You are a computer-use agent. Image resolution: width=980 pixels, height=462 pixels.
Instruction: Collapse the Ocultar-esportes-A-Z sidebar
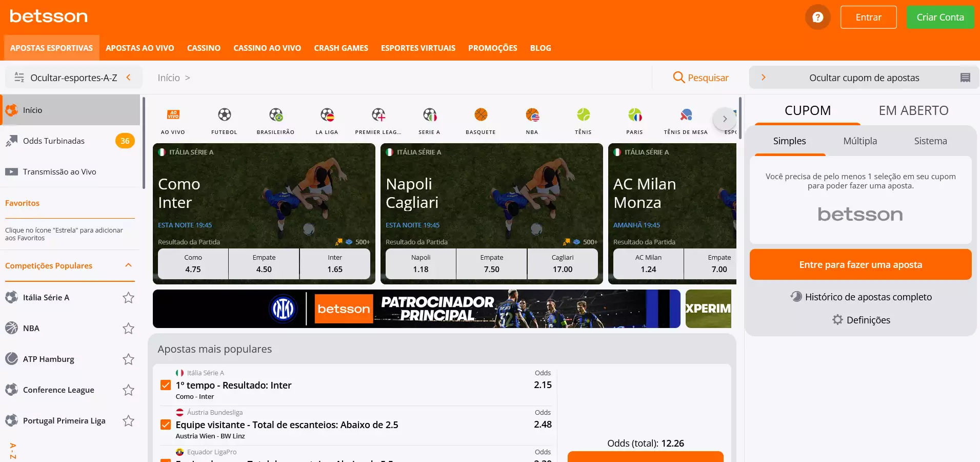coord(128,78)
